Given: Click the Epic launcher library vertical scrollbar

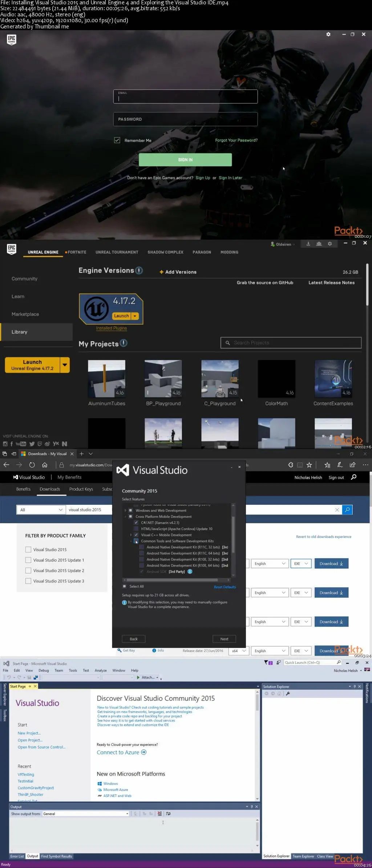Looking at the screenshot, I should coord(367,284).
